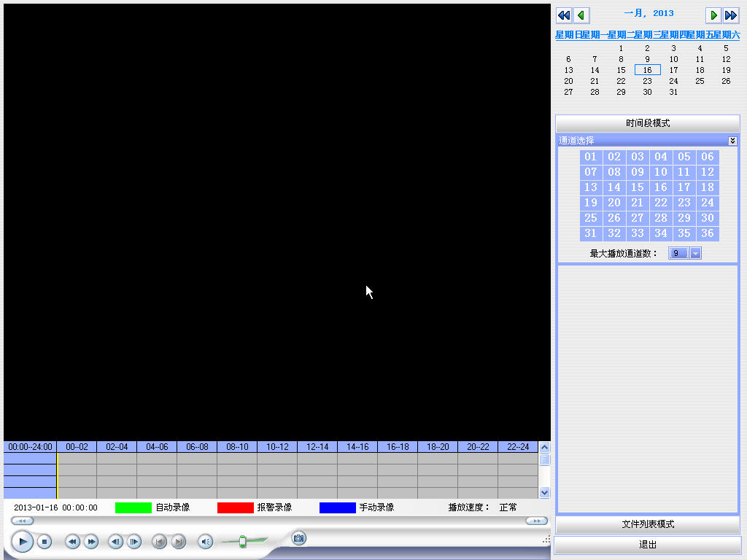The image size is (747, 560).
Task: Step back one frame
Action: coord(116,542)
